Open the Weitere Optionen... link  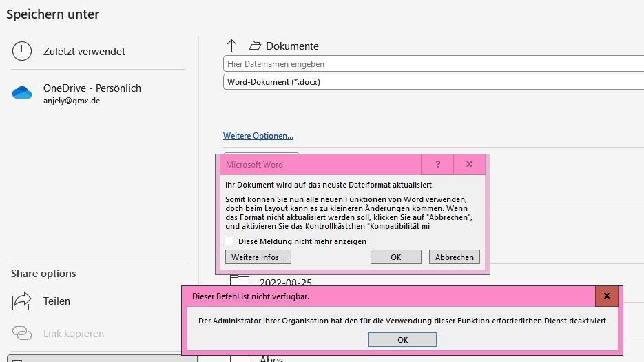pyautogui.click(x=258, y=136)
